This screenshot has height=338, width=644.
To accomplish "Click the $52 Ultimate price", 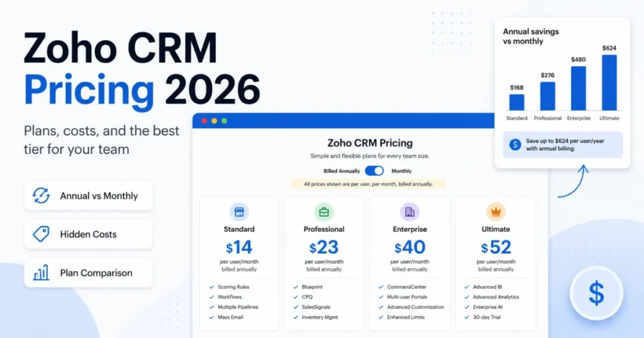I will tap(496, 247).
